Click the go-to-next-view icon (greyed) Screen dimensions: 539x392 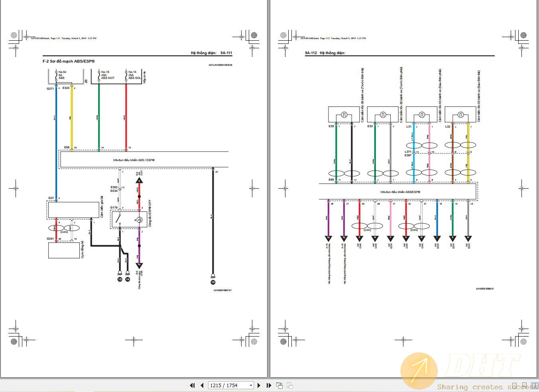coord(290,385)
